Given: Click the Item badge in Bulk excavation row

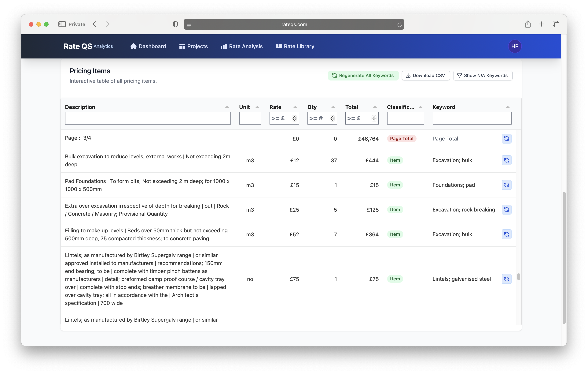Looking at the screenshot, I should [395, 160].
